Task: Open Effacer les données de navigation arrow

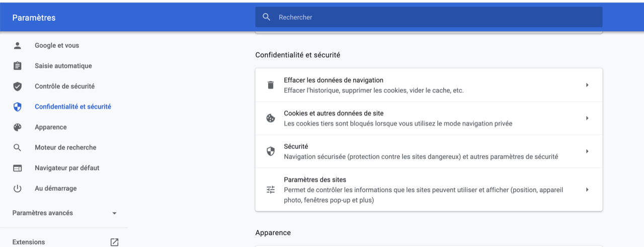Action: point(587,85)
